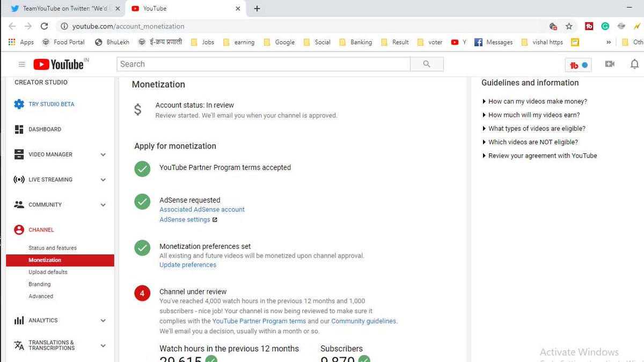The width and height of the screenshot is (644, 362).
Task: Expand 'Review your agreement with YouTube'
Action: pos(540,156)
